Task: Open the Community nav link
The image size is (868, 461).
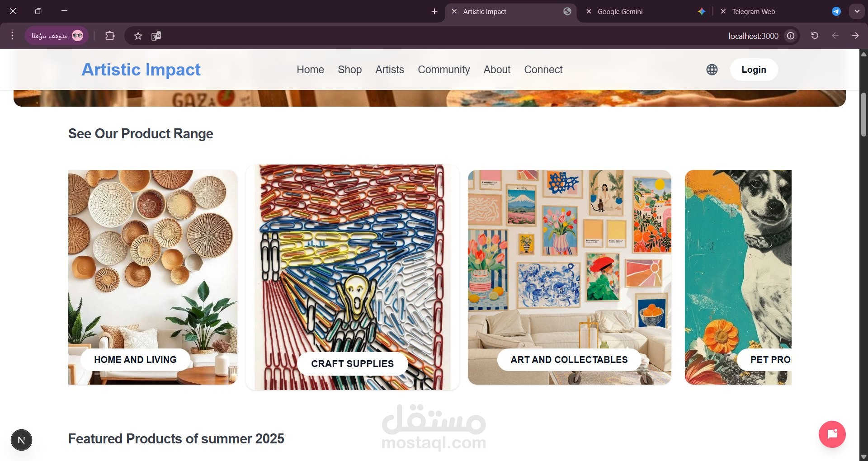Action: [x=443, y=70]
